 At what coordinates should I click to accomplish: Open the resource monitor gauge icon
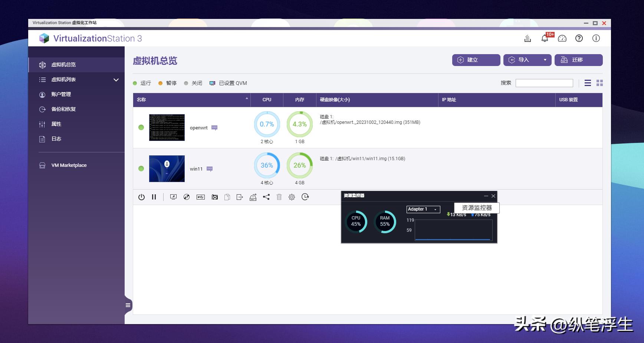[562, 38]
